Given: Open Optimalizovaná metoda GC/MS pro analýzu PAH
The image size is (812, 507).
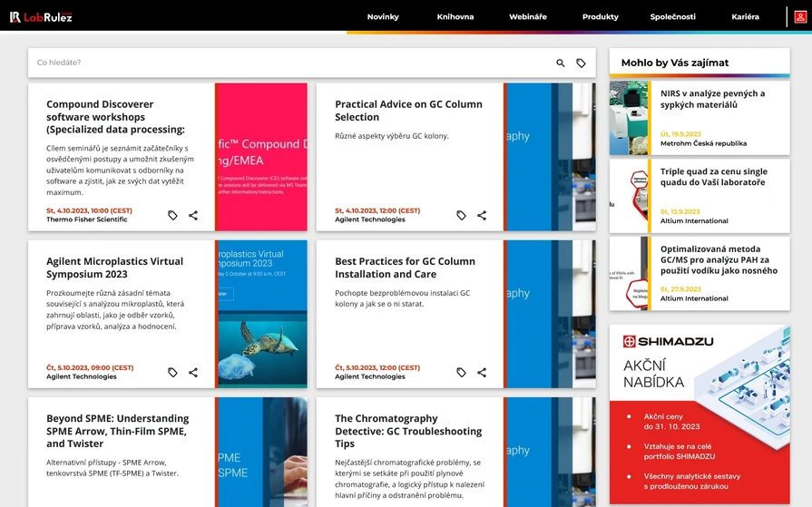Looking at the screenshot, I should [719, 259].
